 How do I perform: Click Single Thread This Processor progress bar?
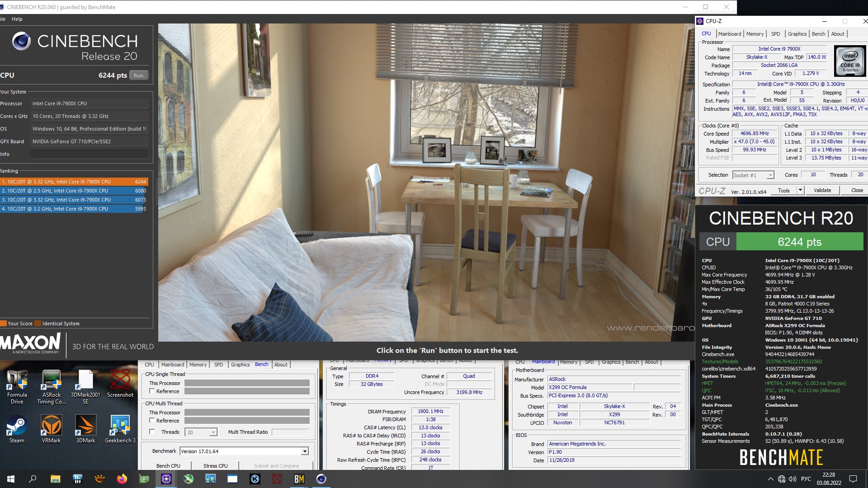(x=247, y=383)
